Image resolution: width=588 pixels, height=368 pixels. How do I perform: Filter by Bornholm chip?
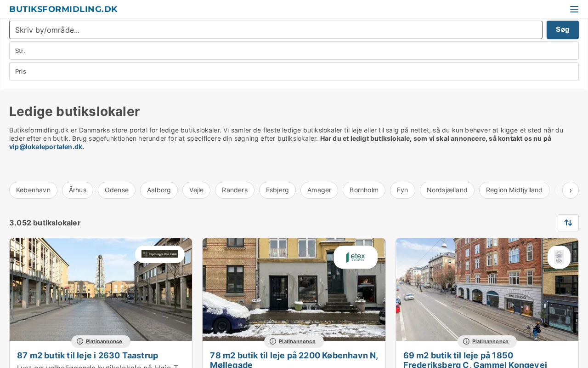click(364, 190)
